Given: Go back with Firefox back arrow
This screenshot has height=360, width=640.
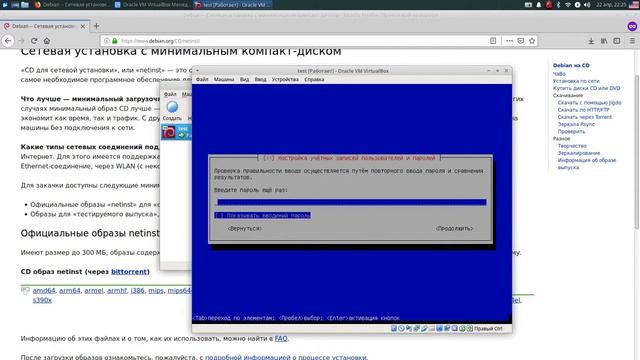Looking at the screenshot, I should (8, 41).
